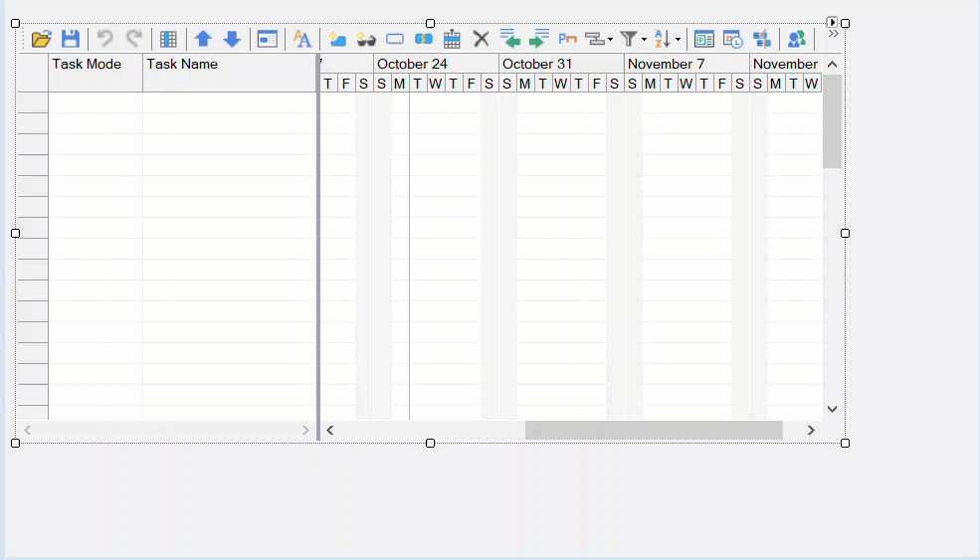
Task: Click the columns grid icon
Action: point(168,39)
